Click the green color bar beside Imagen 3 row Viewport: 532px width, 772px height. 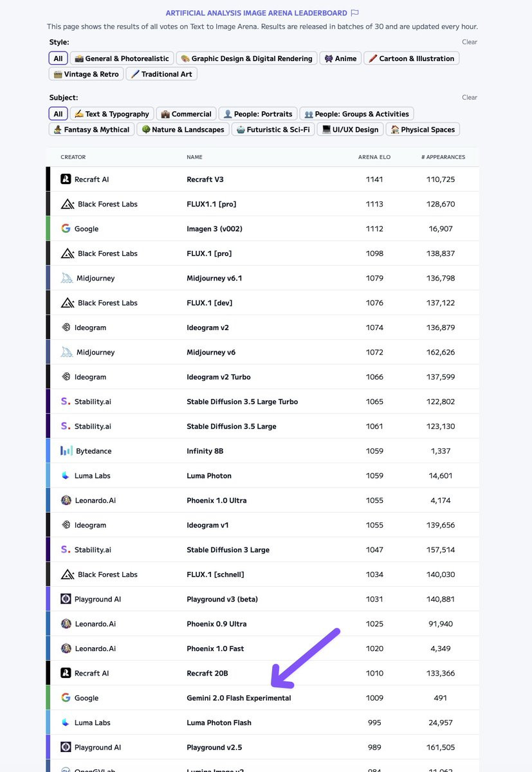[48, 228]
